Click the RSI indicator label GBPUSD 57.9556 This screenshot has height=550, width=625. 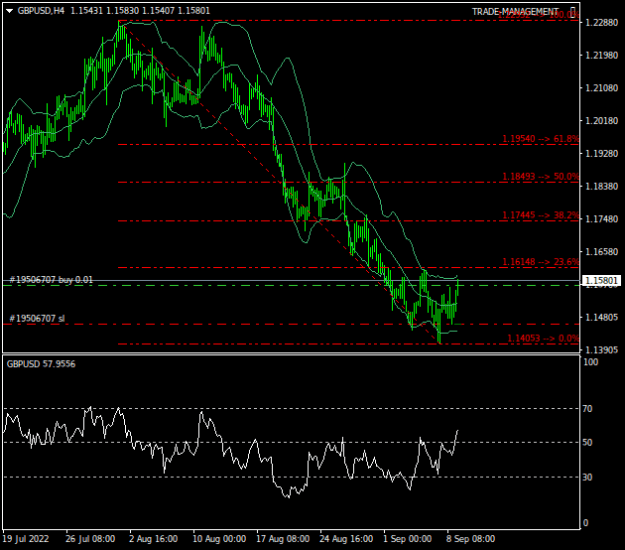[41, 364]
